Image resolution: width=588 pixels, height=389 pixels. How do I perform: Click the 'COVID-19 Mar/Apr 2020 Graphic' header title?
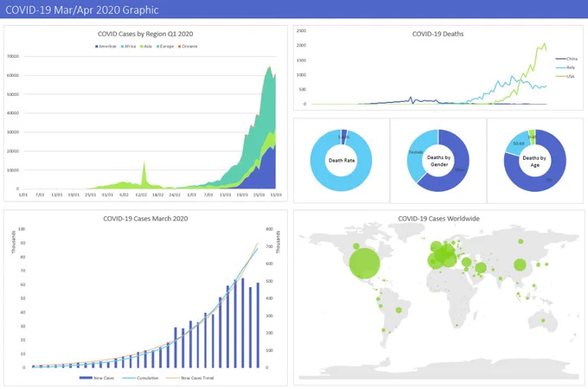[82, 10]
